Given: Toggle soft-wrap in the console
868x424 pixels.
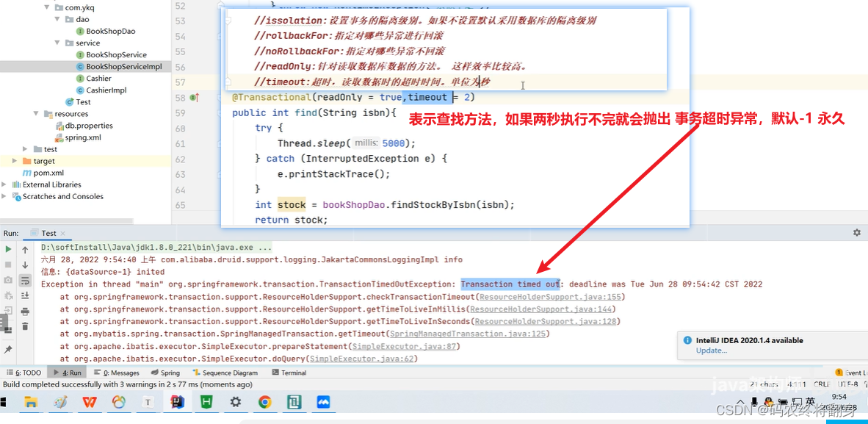Looking at the screenshot, I should (24, 279).
